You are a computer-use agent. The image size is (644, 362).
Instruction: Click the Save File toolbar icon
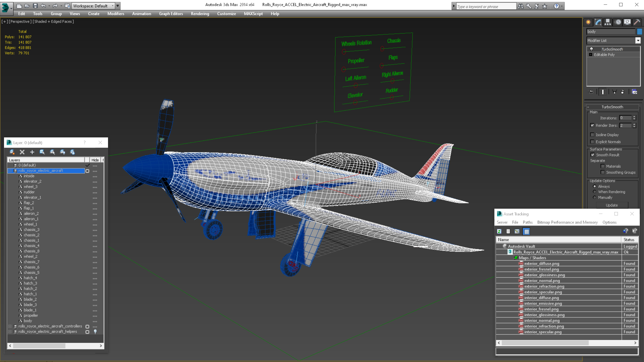[x=35, y=6]
